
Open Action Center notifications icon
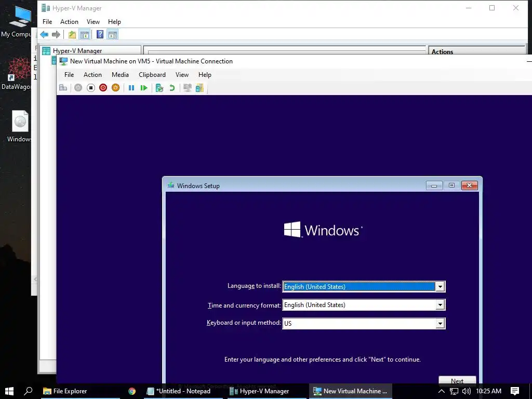coord(515,391)
